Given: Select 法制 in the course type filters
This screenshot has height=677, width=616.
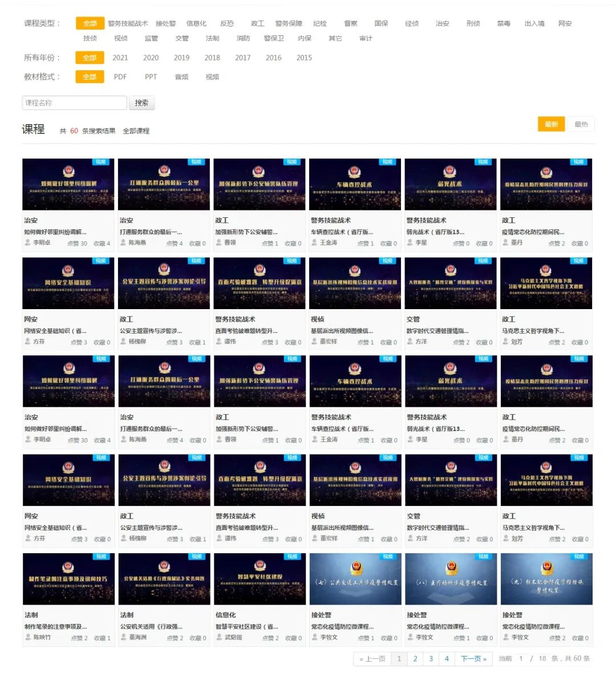Looking at the screenshot, I should point(212,38).
